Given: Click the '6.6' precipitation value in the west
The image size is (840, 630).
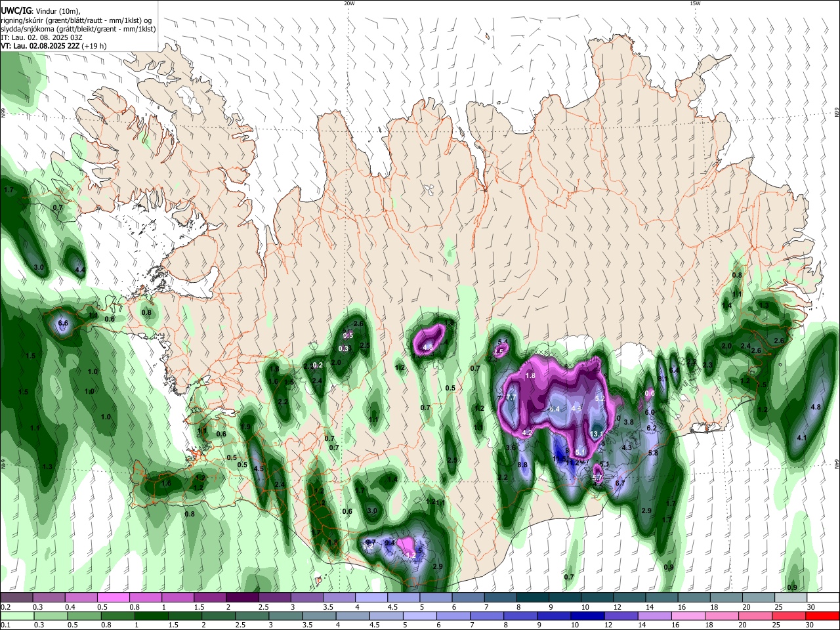Looking at the screenshot, I should [63, 324].
